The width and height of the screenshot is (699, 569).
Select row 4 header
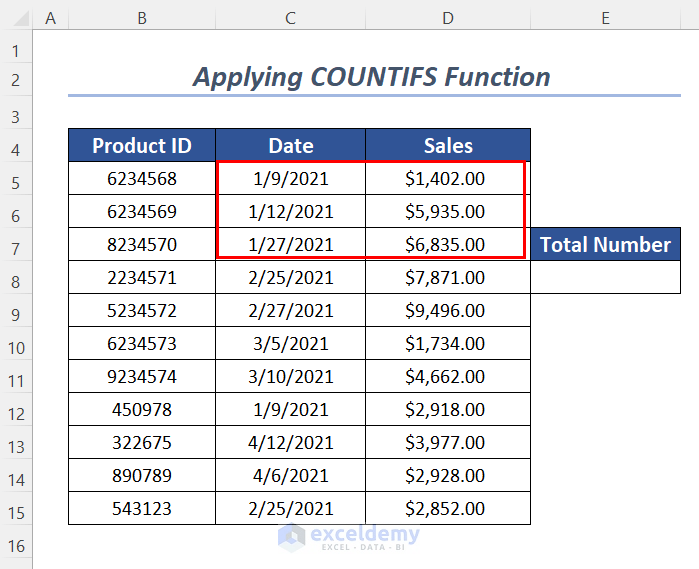[x=16, y=145]
